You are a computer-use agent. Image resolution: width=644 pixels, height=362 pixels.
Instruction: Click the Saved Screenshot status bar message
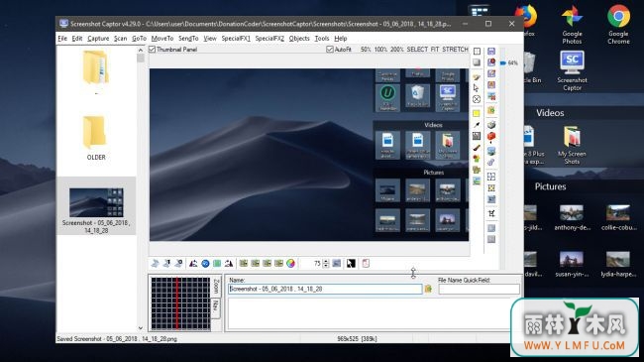117,339
